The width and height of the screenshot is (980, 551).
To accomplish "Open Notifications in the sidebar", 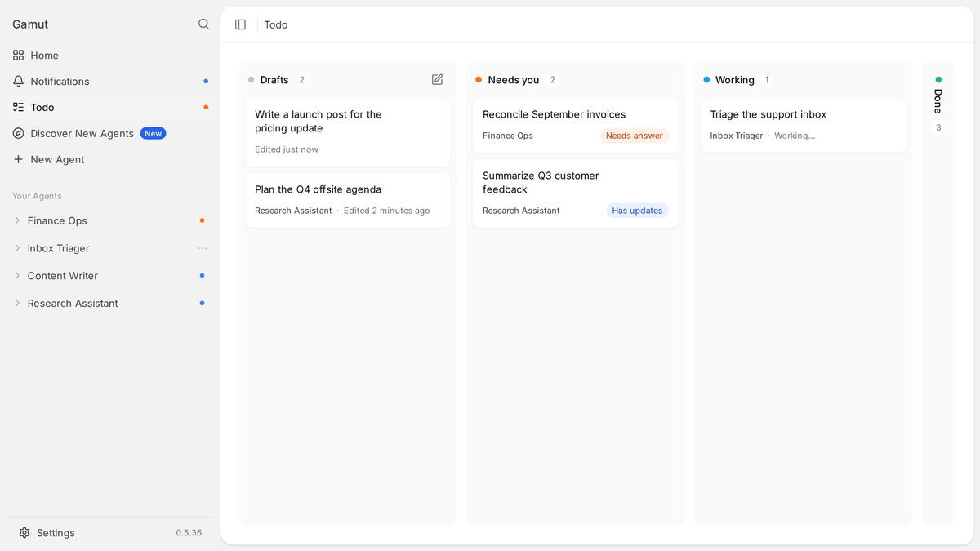I will tap(110, 82).
